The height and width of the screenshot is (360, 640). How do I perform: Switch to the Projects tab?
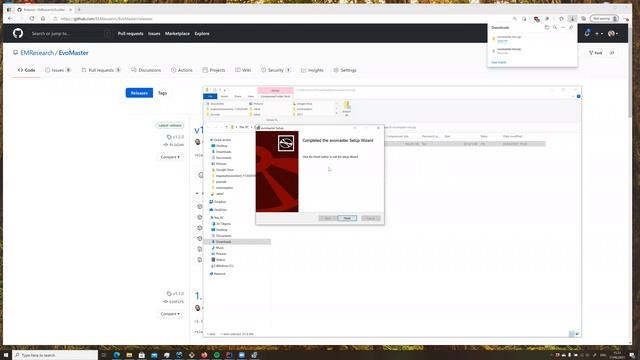pyautogui.click(x=214, y=70)
